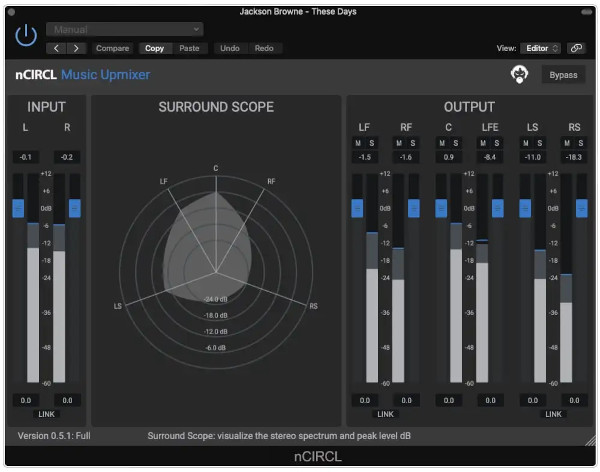
Task: Reset RS peak readout -18.3
Action: [574, 157]
